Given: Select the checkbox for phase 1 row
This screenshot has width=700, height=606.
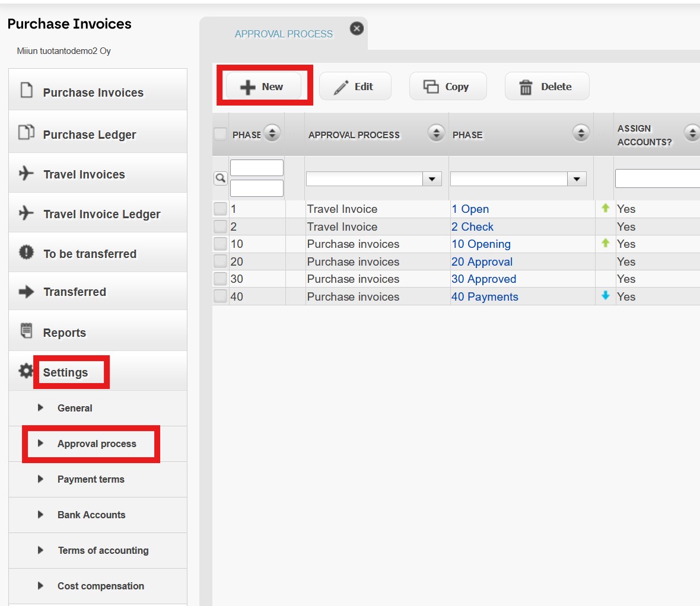Looking at the screenshot, I should pos(221,209).
